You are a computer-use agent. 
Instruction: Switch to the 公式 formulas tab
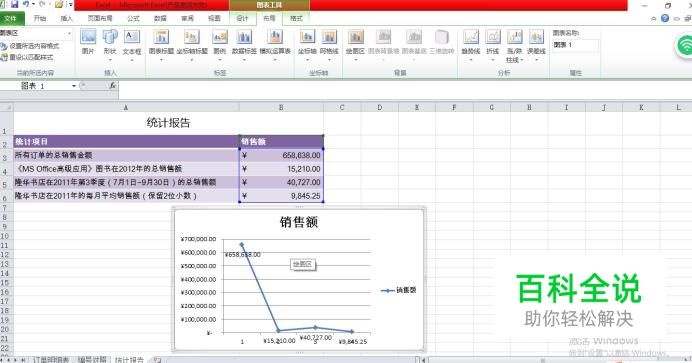coord(133,19)
